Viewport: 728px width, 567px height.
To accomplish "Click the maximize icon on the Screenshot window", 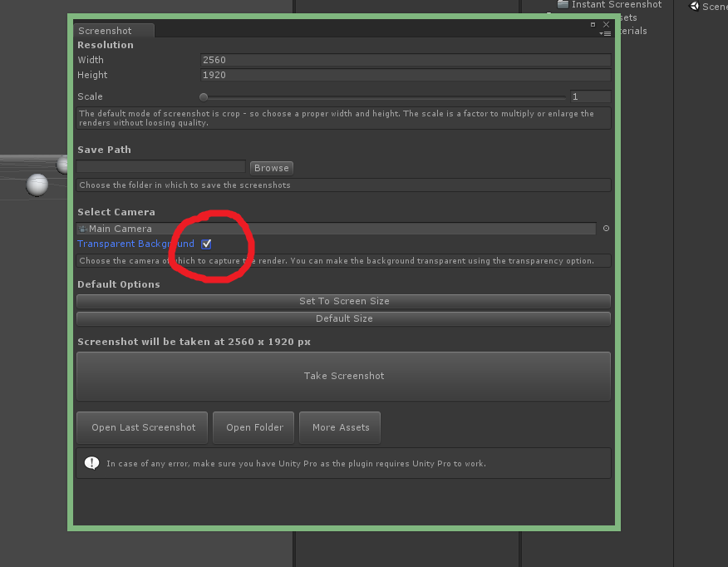I will (593, 25).
